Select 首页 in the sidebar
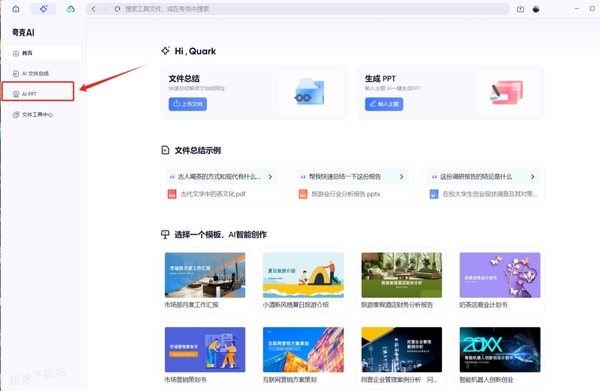 [x=43, y=53]
